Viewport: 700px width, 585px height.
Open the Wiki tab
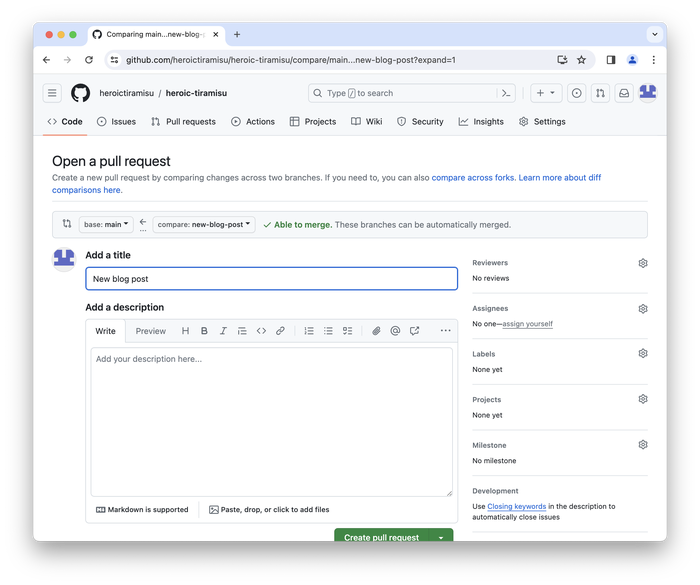click(367, 121)
